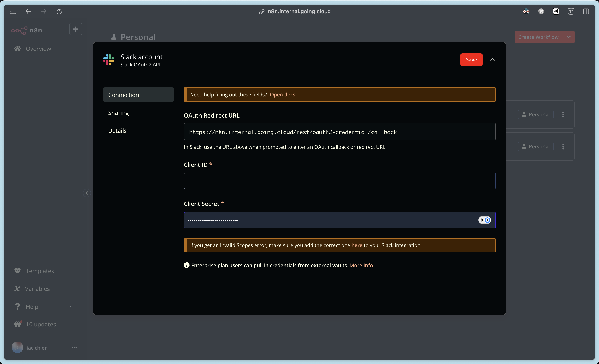
Task: Click the second Personal badge in the list
Action: pyautogui.click(x=536, y=147)
